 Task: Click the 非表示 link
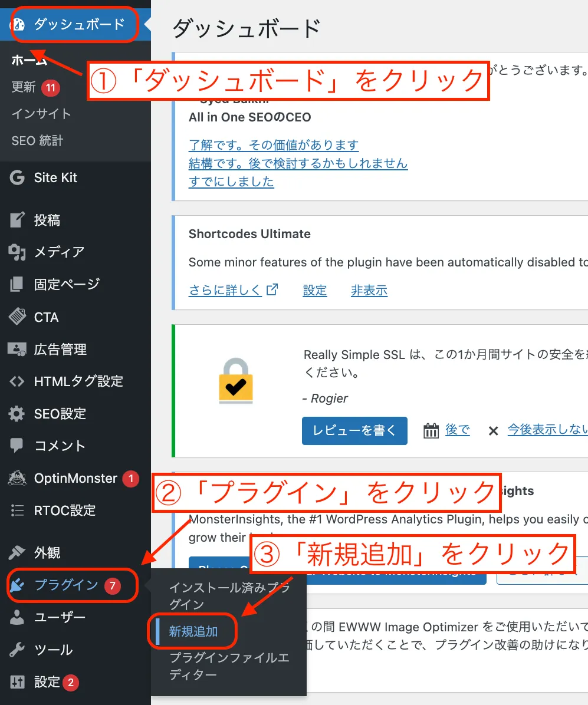pyautogui.click(x=369, y=290)
